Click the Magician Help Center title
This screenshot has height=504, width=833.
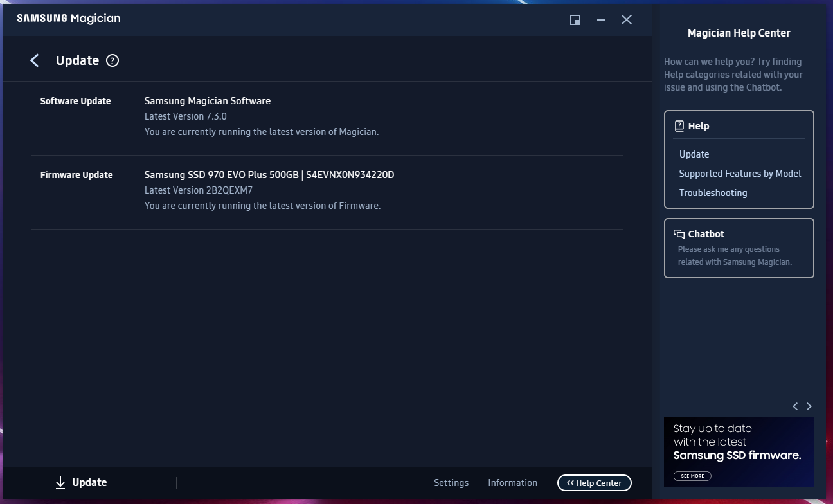739,33
